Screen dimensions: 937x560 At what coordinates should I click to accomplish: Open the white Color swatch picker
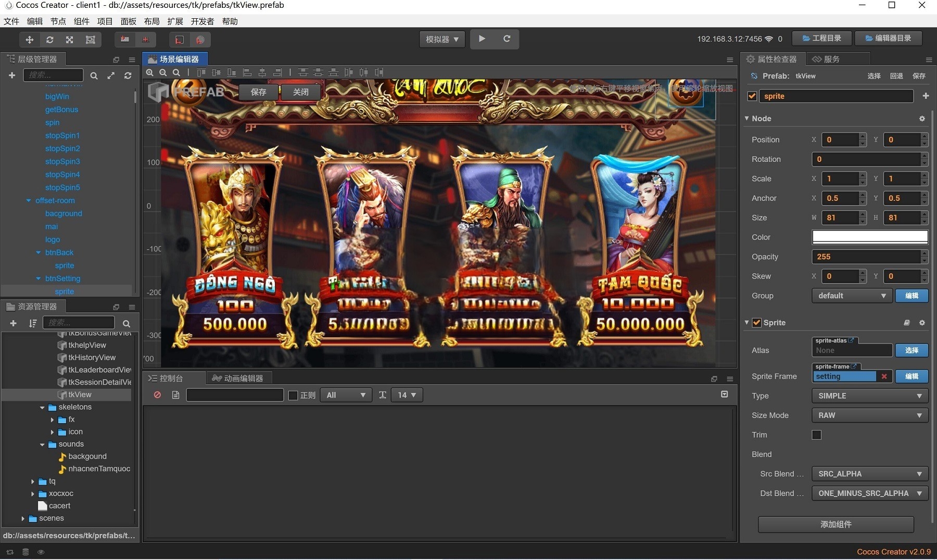pyautogui.click(x=870, y=237)
